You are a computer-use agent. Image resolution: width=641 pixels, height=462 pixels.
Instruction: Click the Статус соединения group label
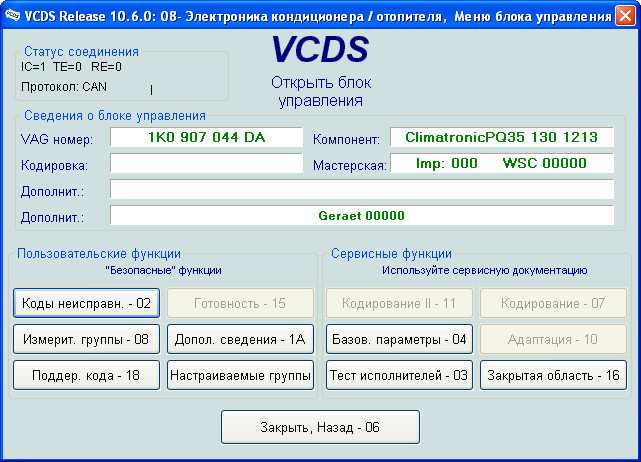point(81,52)
